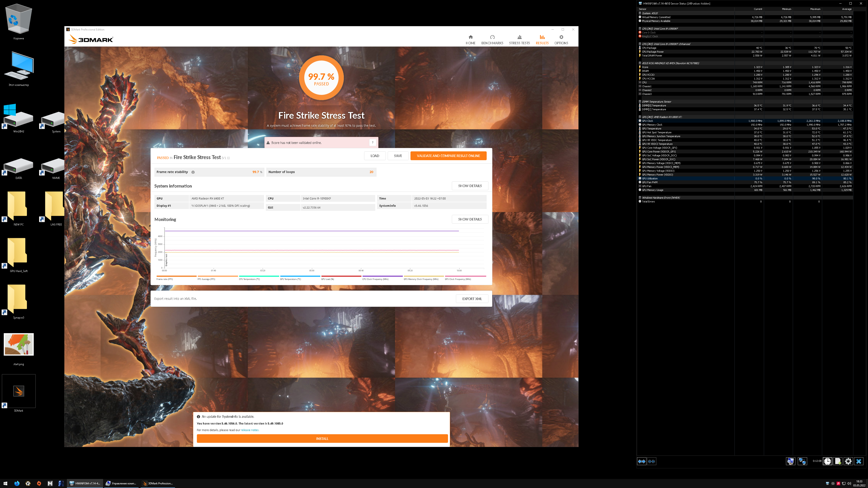Open HWiNFO sensor settings gear

(848, 461)
